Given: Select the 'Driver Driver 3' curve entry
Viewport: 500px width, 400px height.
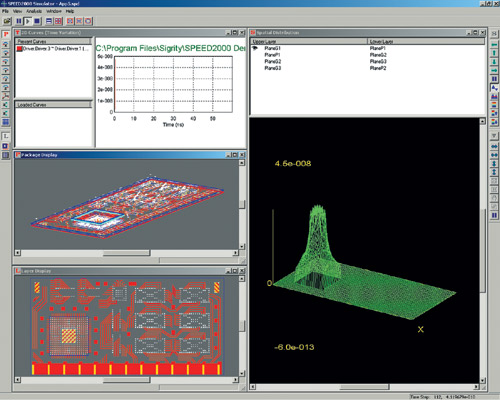Looking at the screenshot, I should 56,49.
